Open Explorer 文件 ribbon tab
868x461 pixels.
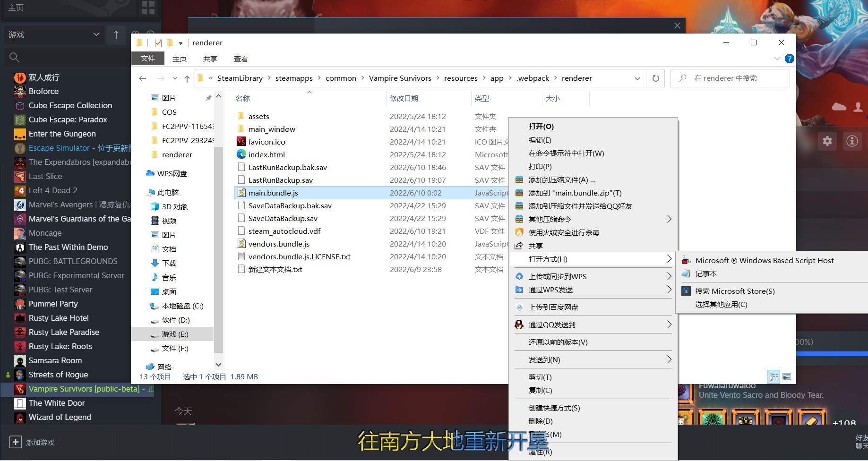[x=148, y=59]
